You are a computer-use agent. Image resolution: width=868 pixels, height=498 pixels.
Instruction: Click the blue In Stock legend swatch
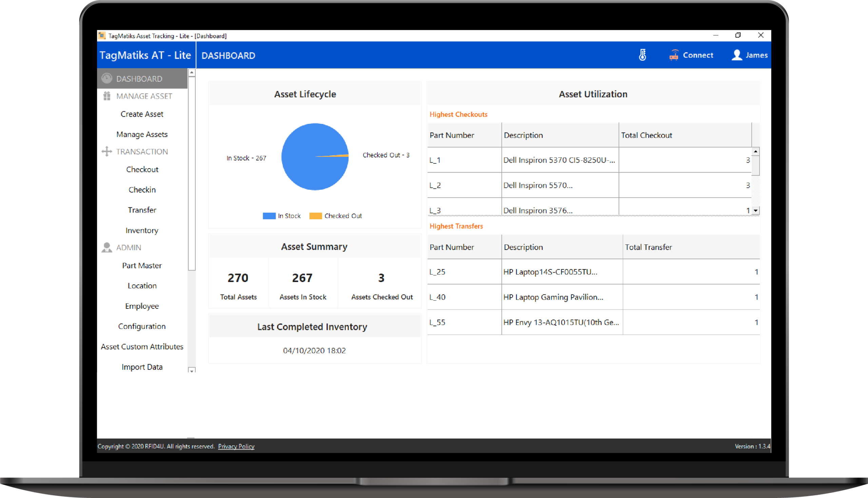point(269,216)
